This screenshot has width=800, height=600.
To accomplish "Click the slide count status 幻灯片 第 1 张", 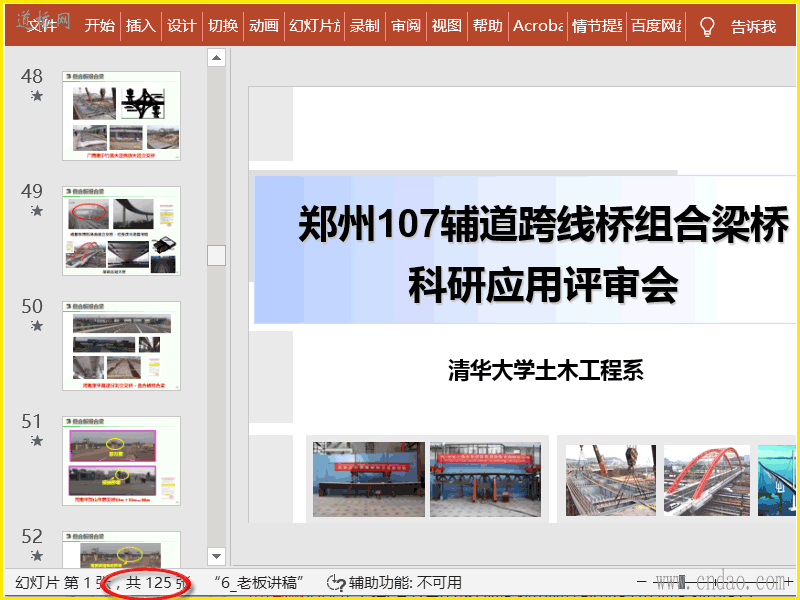I will 63,582.
